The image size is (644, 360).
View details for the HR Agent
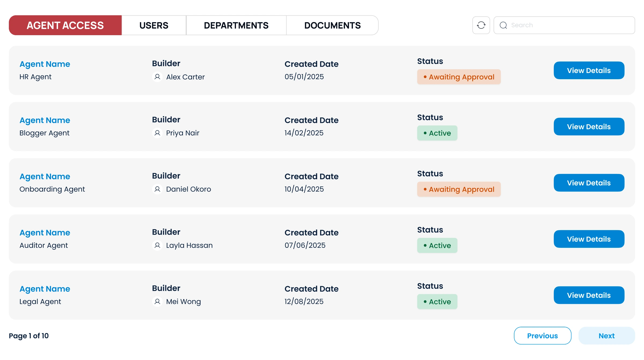pyautogui.click(x=589, y=70)
